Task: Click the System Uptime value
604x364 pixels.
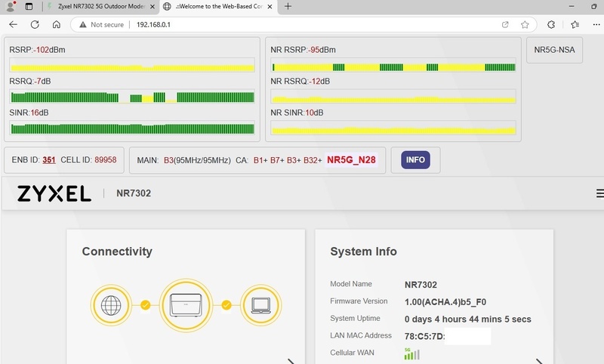Action: pos(467,319)
